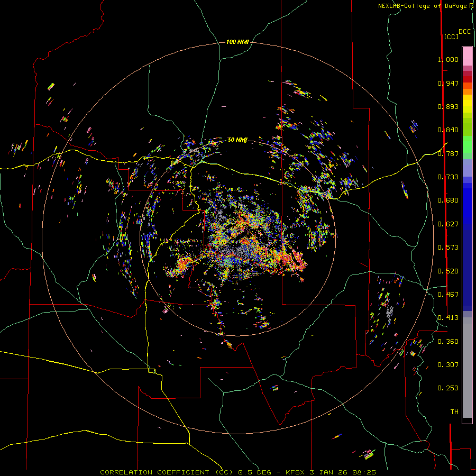Select the 50 NMI range ring label
This screenshot has height=476, width=476.
[x=237, y=140]
